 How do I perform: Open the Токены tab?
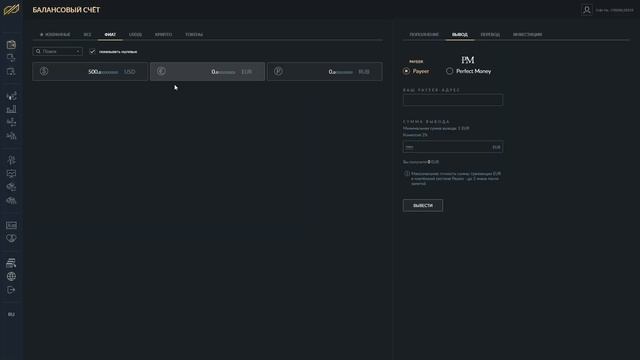tap(194, 35)
